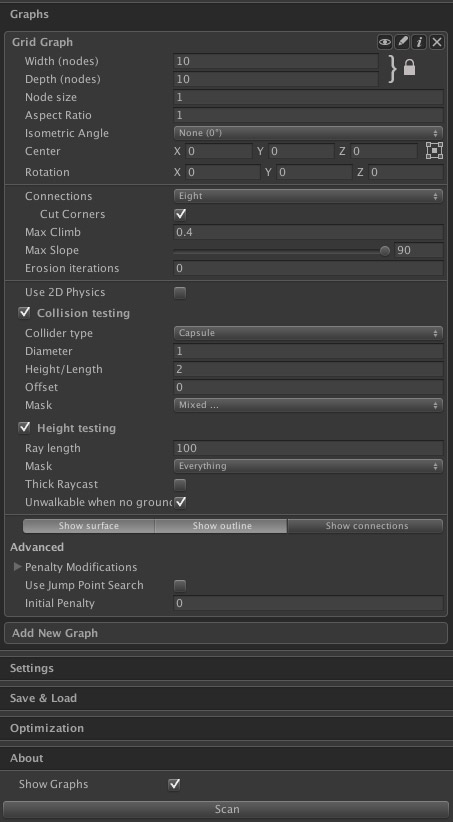Click the width/depth lock icon
Screen dimensions: 453x822
click(x=409, y=68)
